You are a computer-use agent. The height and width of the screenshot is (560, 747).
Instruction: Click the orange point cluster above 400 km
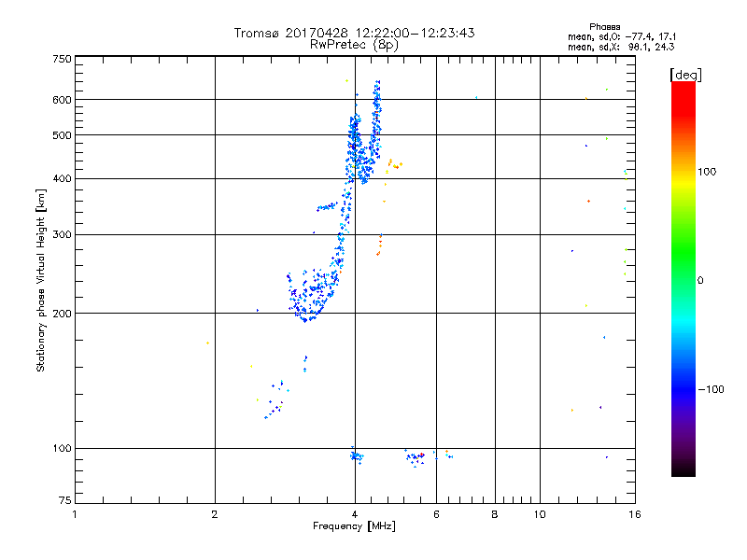394,165
